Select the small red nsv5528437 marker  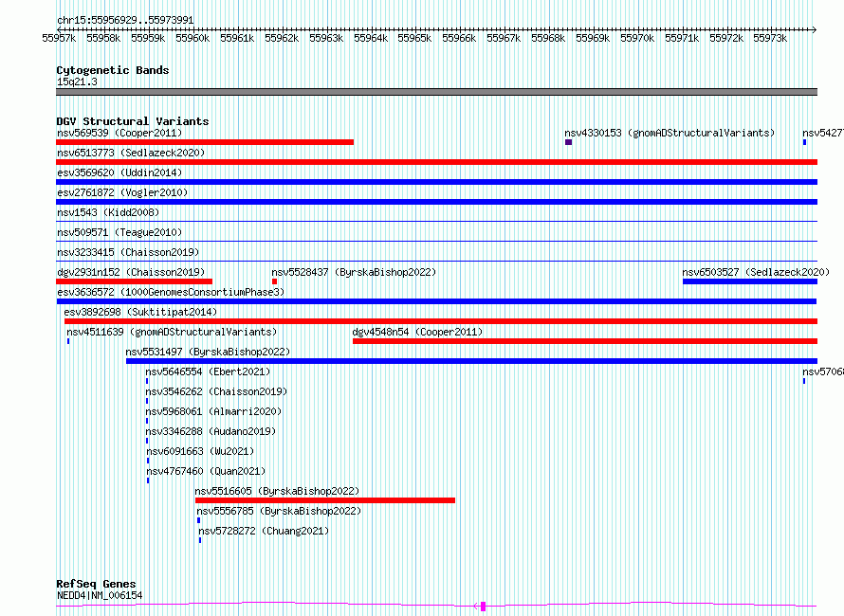(x=274, y=281)
